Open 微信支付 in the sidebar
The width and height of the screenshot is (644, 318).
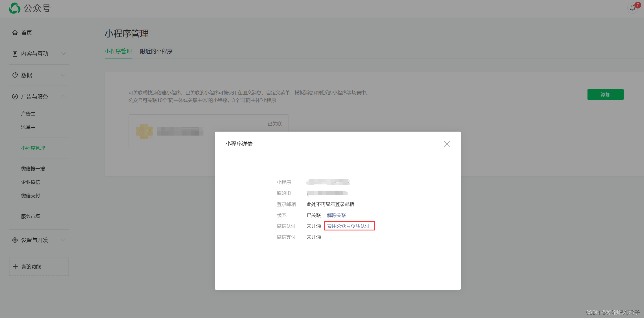pos(31,196)
